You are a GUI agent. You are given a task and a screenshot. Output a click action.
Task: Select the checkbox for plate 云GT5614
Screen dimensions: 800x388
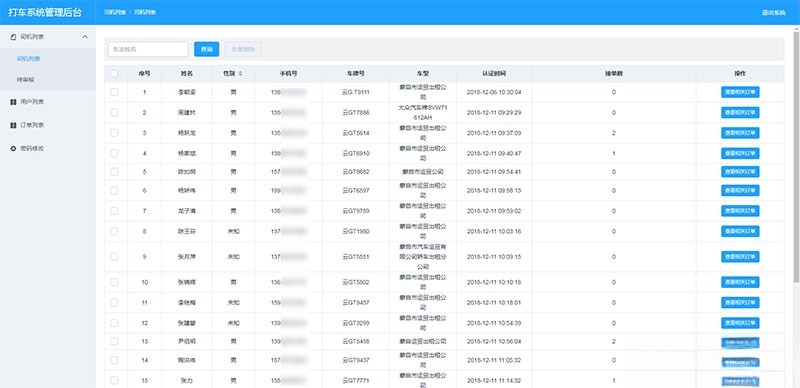tap(114, 133)
